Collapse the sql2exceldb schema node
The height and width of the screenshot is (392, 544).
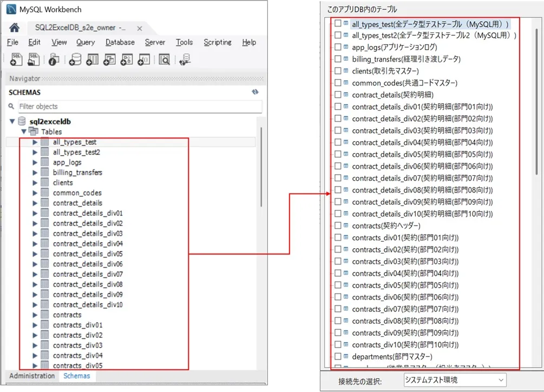point(12,121)
